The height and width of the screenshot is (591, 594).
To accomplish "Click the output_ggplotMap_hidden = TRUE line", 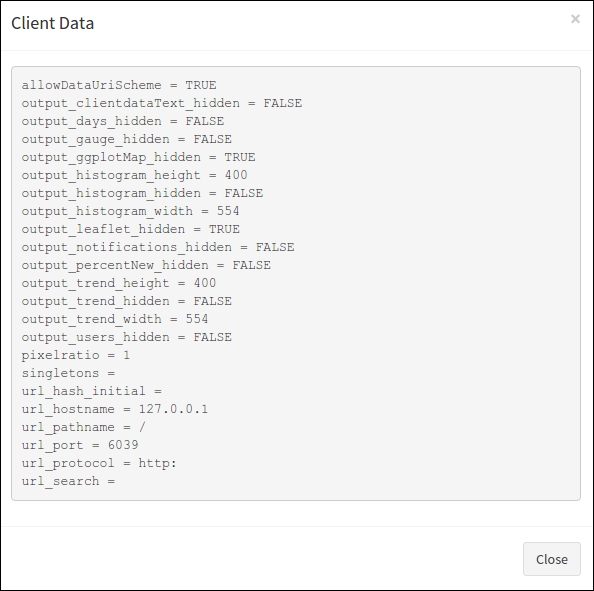I will coord(138,157).
